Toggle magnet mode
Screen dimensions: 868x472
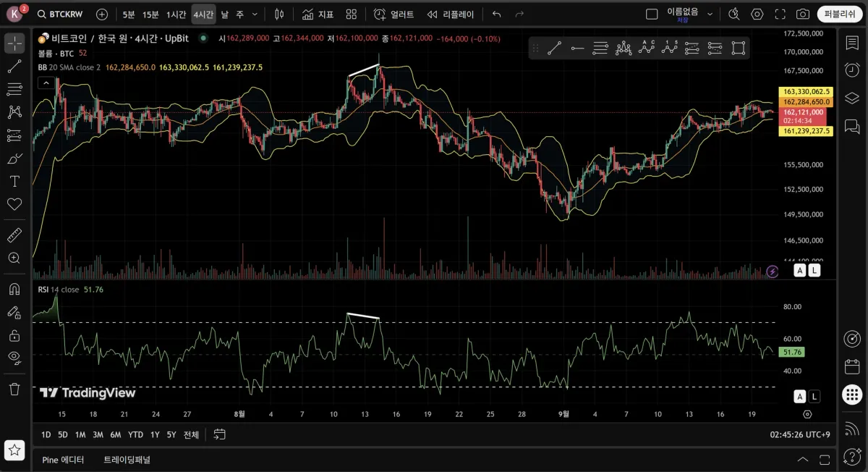pos(14,289)
